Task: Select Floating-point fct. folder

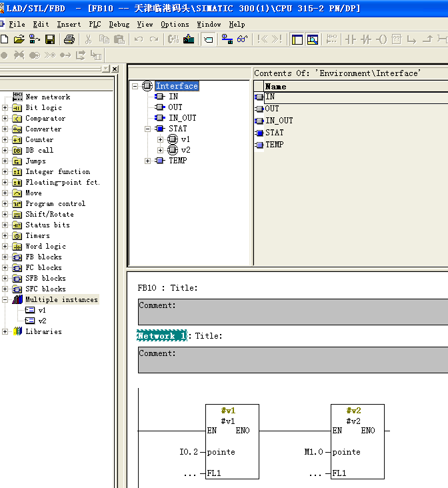Action: [x=63, y=183]
